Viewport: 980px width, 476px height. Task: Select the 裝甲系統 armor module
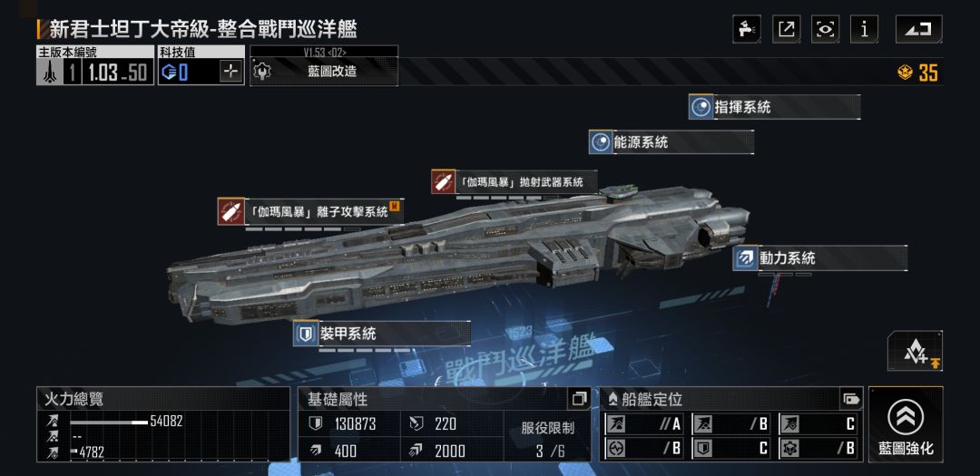(382, 334)
